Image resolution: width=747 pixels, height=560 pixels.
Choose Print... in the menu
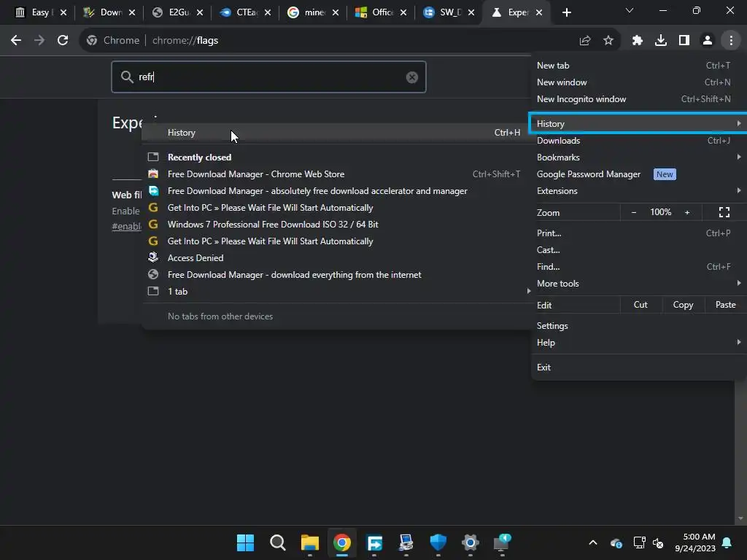638,233
